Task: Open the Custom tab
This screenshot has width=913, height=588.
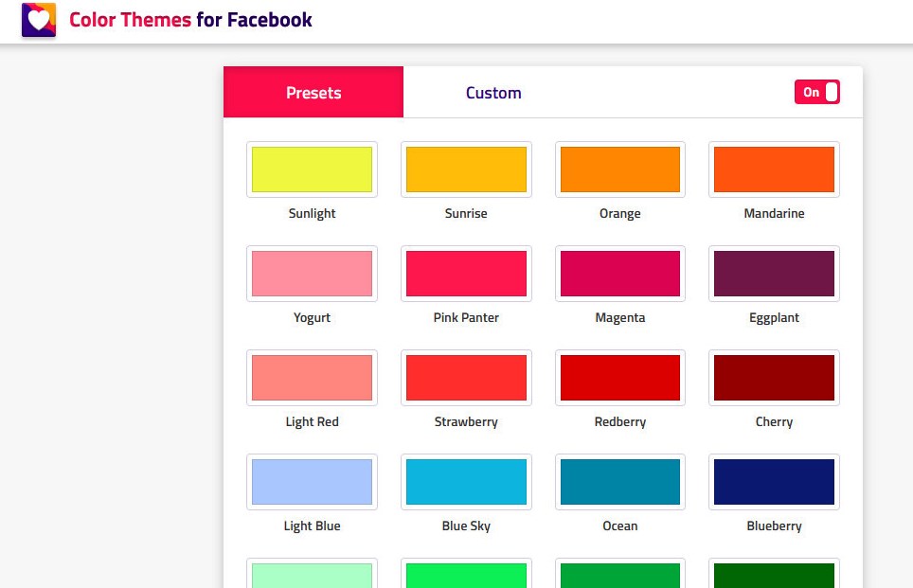Action: 493,92
